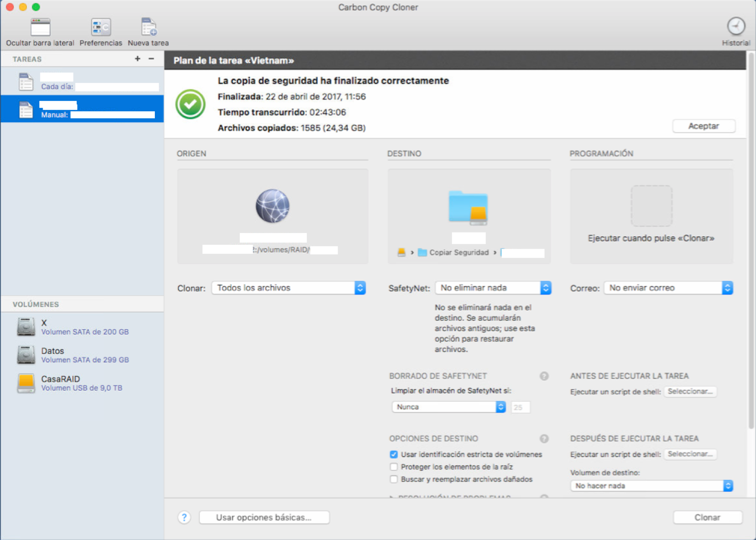Remove the task with the minus button

(152, 59)
